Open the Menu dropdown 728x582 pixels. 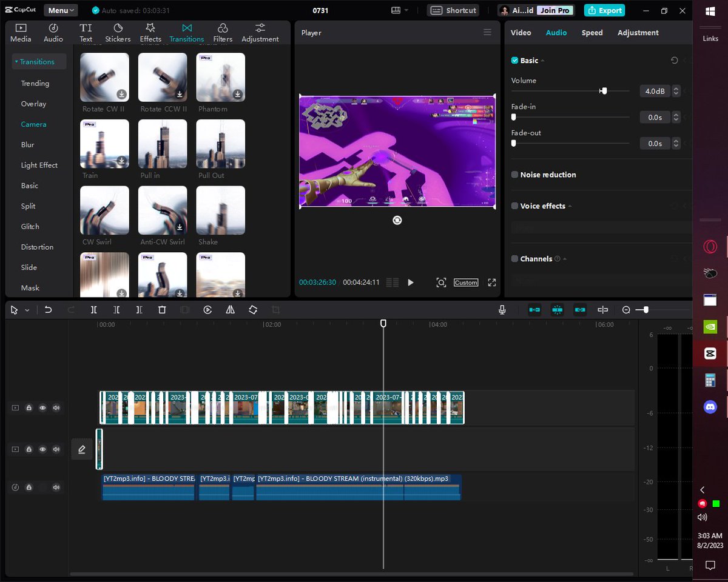61,10
